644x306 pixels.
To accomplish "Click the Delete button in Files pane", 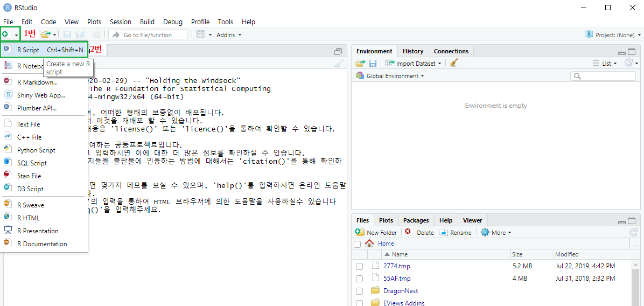I will 419,233.
